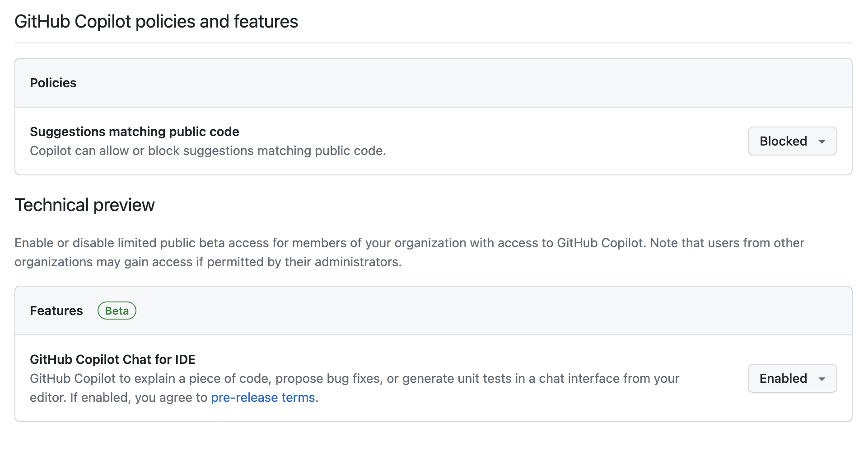Screen dimensions: 868x452
Task: Open the Enabled dropdown for Copilot Chat
Action: pyautogui.click(x=792, y=378)
